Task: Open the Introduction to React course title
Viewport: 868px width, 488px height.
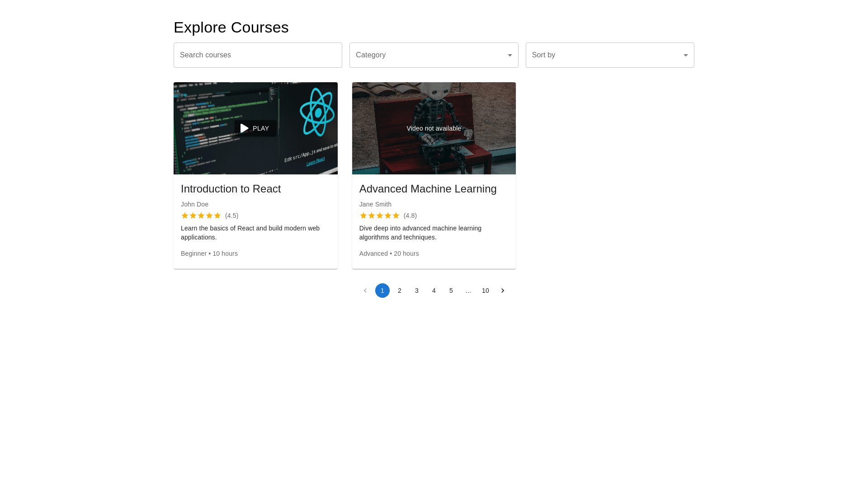Action: pos(231,189)
